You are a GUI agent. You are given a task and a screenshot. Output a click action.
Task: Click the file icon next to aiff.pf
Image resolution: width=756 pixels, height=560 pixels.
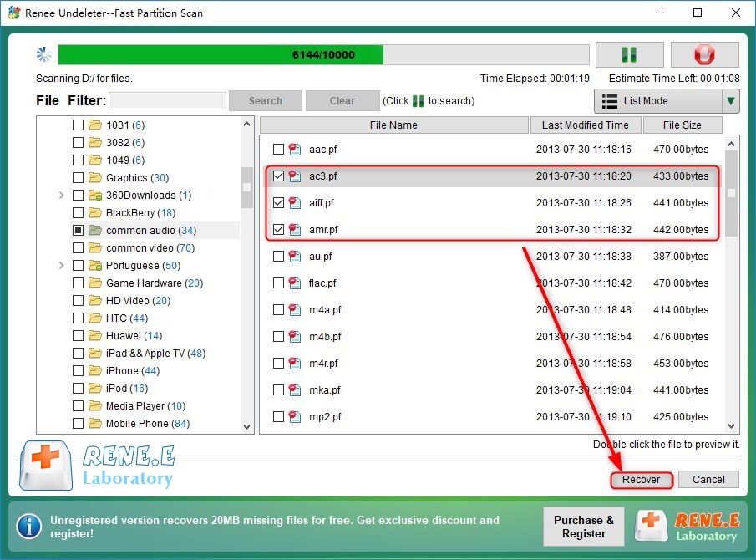(x=295, y=202)
